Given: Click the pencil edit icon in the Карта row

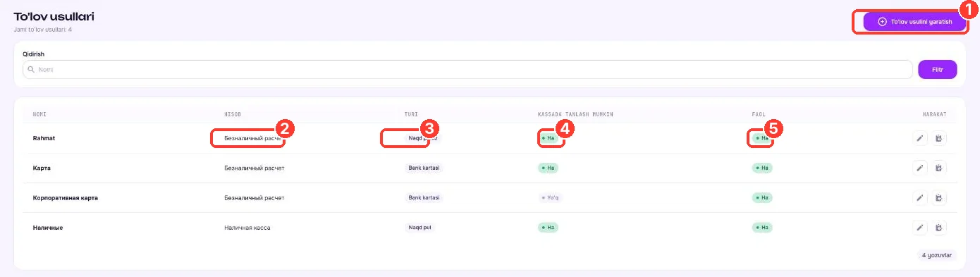Looking at the screenshot, I should tap(919, 168).
